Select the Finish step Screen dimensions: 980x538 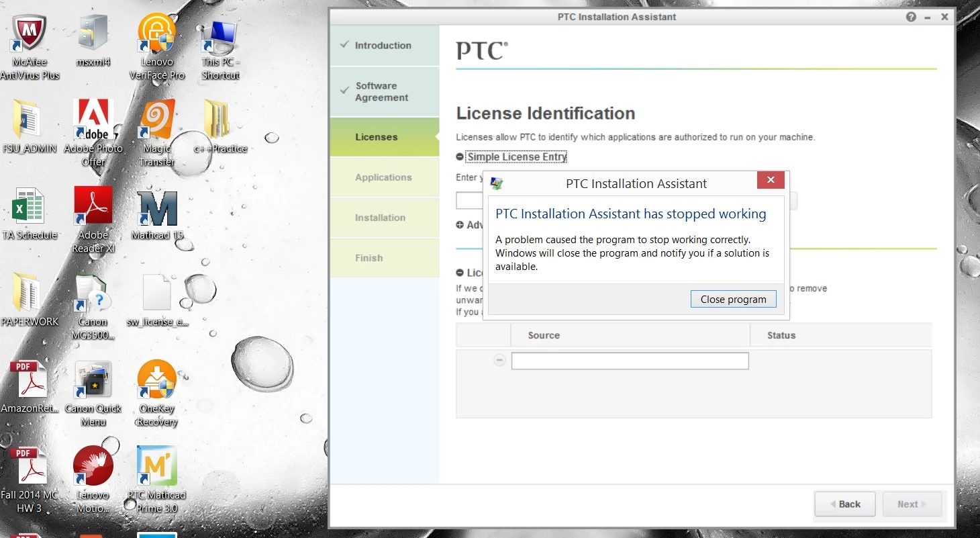tap(385, 258)
